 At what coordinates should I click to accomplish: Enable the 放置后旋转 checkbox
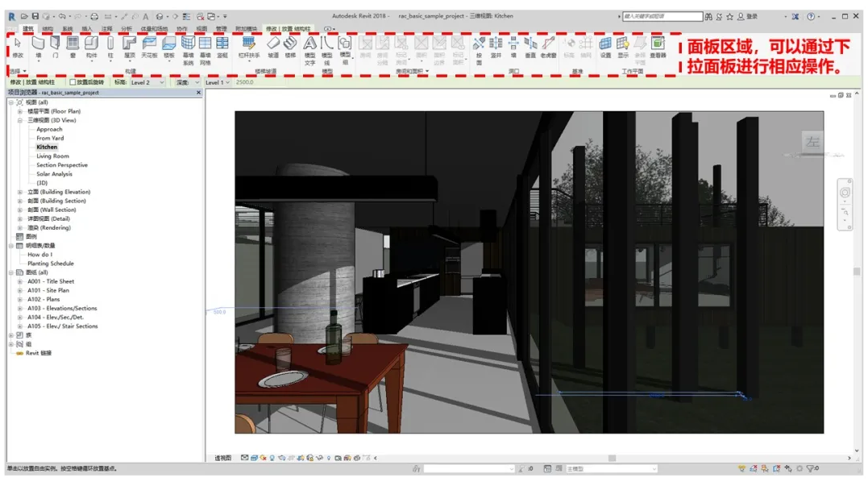(x=73, y=82)
